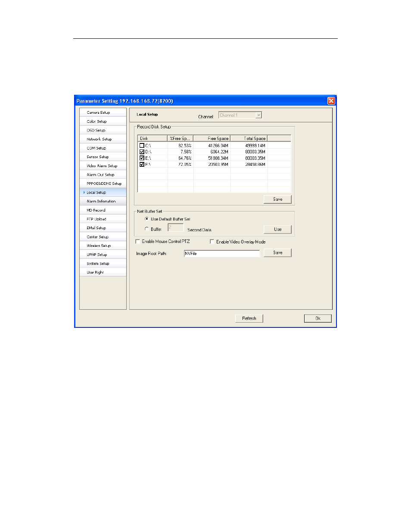Select the 28458.86M total space cell
This screenshot has width=411, height=532.
255,164
